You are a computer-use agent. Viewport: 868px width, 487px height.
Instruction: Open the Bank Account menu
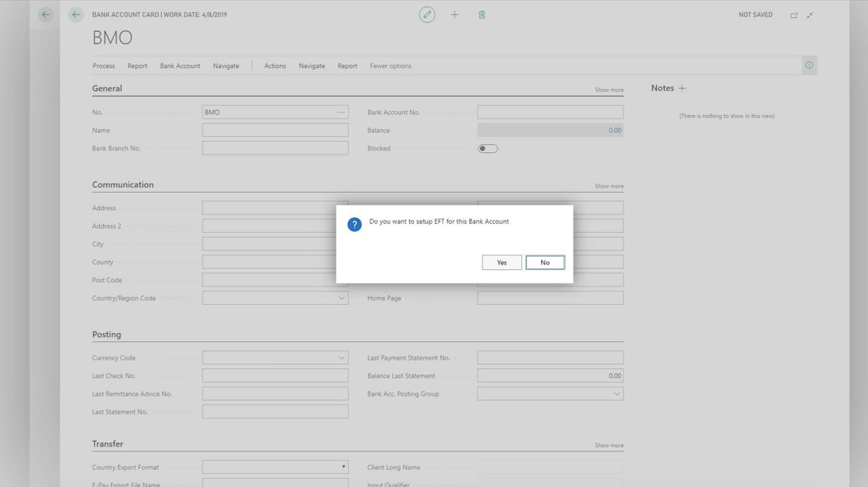180,66
